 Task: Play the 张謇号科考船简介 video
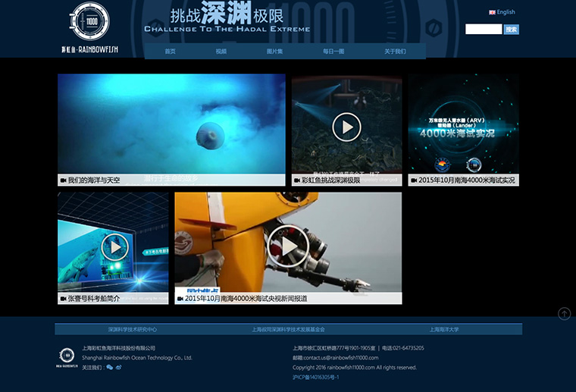click(x=115, y=247)
